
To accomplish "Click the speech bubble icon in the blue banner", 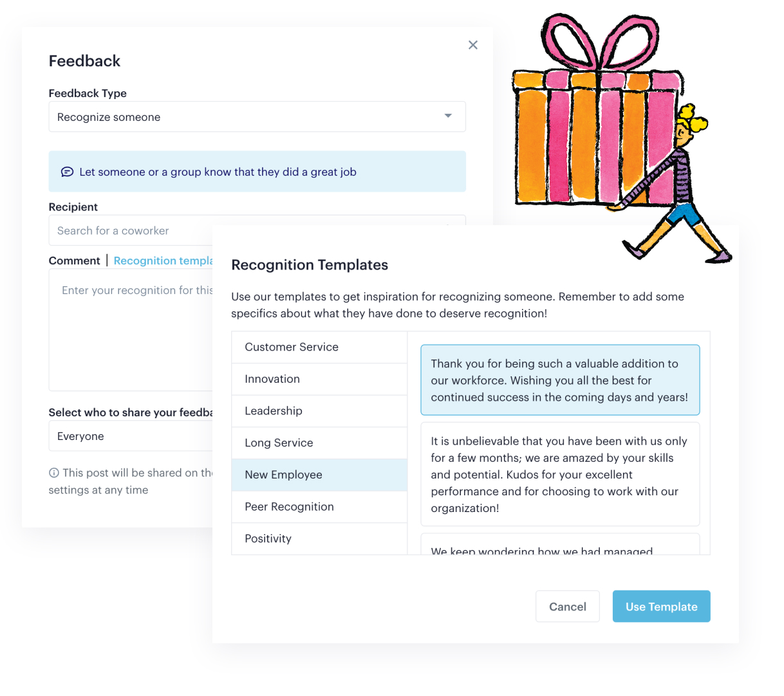I will pos(68,172).
